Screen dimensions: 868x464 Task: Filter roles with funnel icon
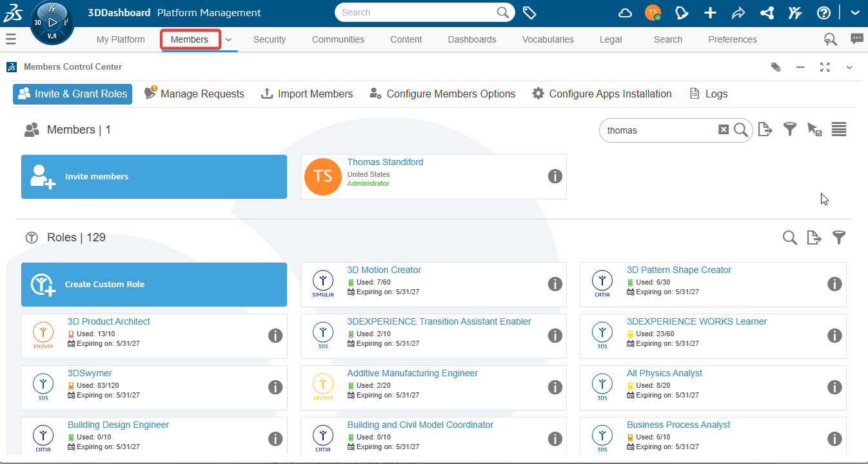pos(839,237)
